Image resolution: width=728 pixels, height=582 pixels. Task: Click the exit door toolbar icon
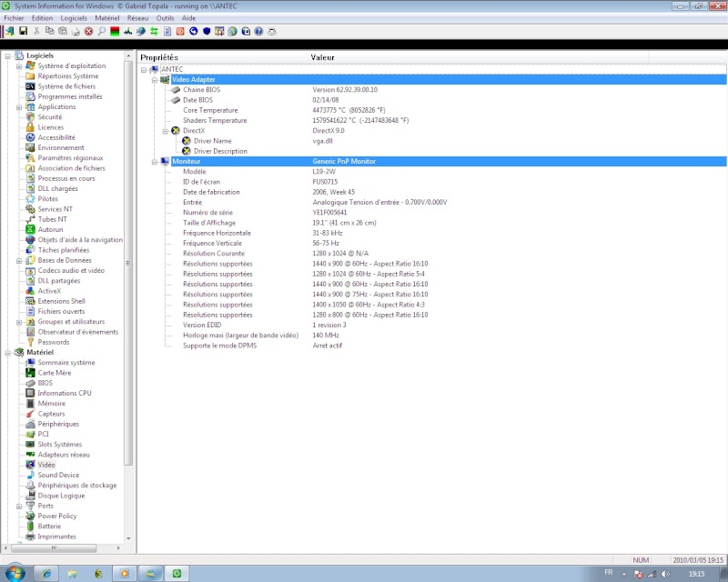[x=10, y=31]
